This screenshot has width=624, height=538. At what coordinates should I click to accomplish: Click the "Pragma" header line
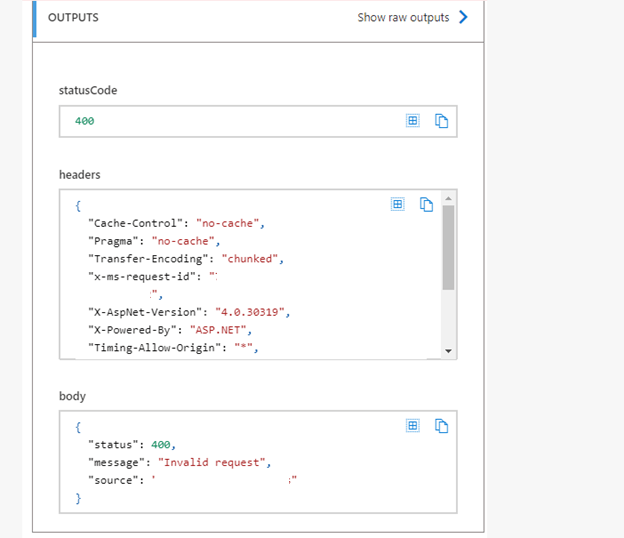pos(154,241)
